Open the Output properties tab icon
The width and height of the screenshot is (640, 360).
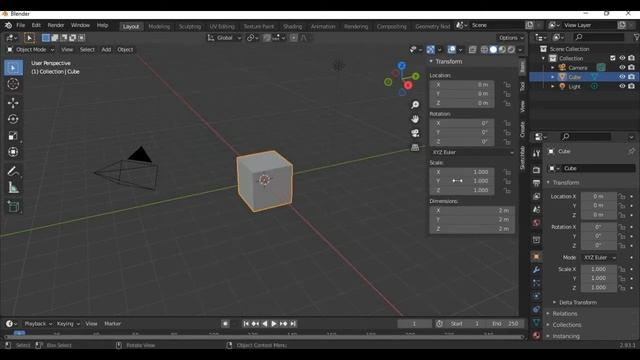[536, 183]
